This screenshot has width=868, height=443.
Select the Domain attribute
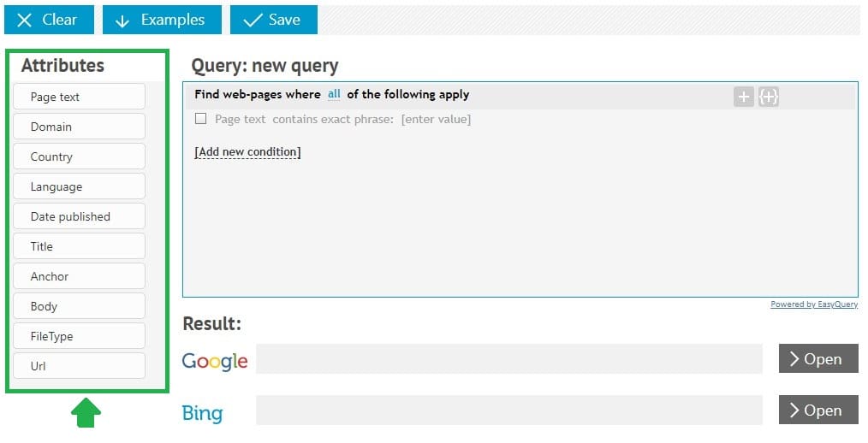click(79, 127)
